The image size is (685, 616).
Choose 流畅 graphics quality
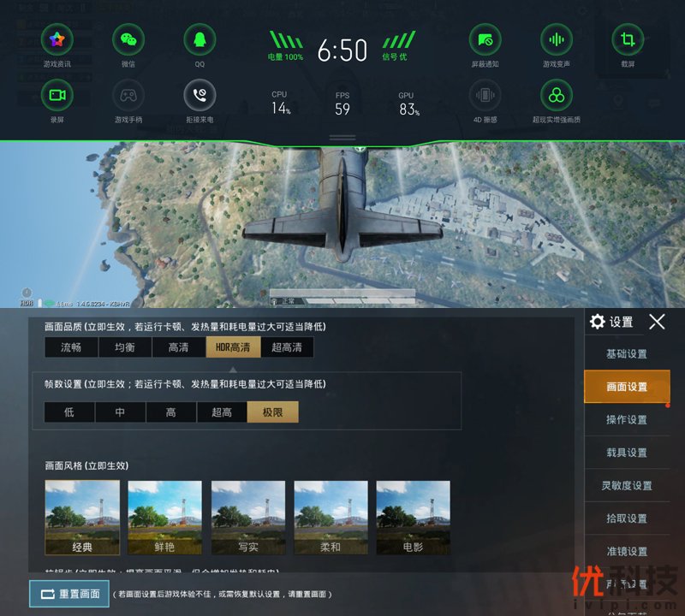point(71,347)
